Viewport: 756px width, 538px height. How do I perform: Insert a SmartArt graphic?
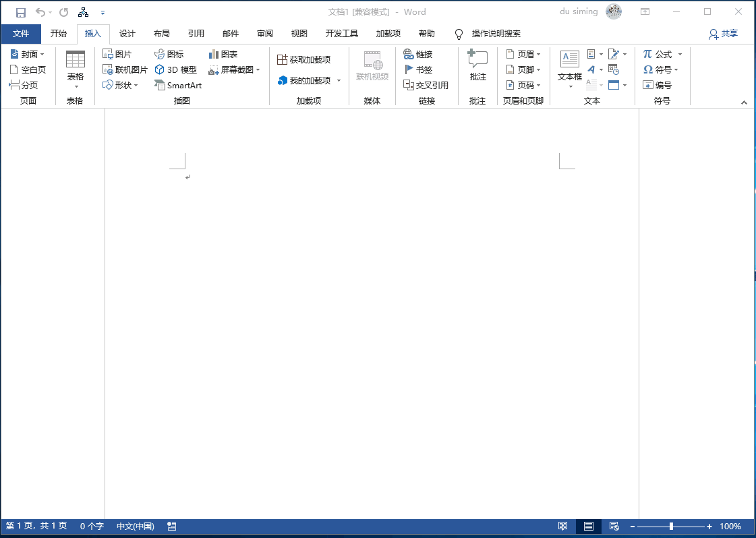[x=177, y=86]
